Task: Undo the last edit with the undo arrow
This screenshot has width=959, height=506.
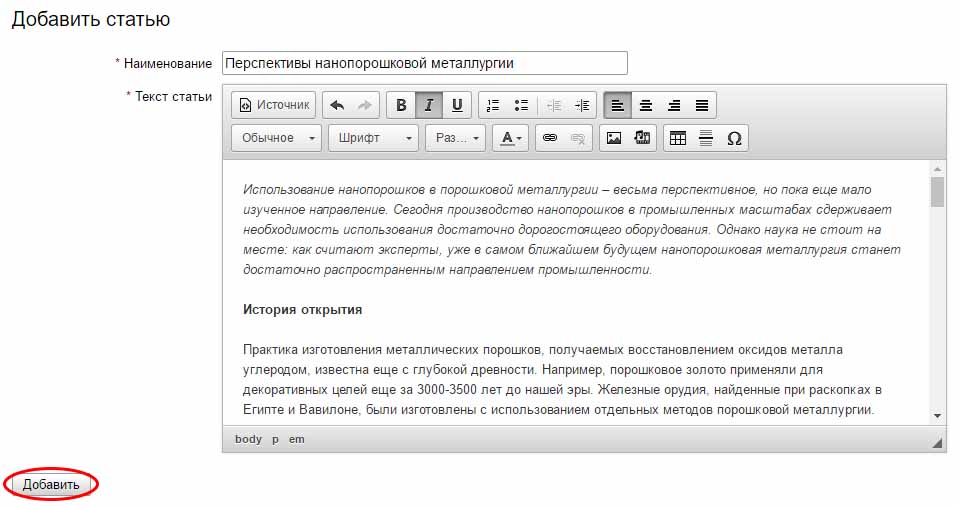Action: (337, 105)
